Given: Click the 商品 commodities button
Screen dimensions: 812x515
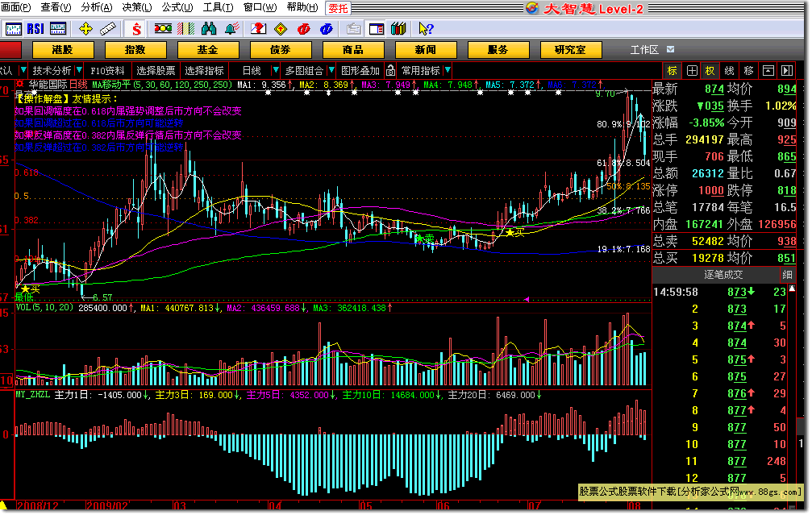Looking at the screenshot, I should pyautogui.click(x=353, y=50).
